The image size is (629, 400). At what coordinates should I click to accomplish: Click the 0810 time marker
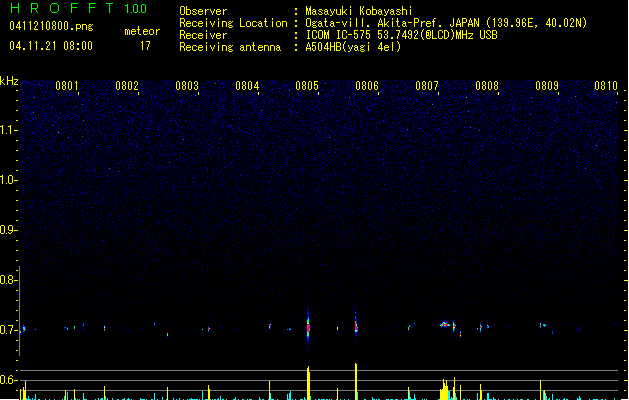pos(606,85)
